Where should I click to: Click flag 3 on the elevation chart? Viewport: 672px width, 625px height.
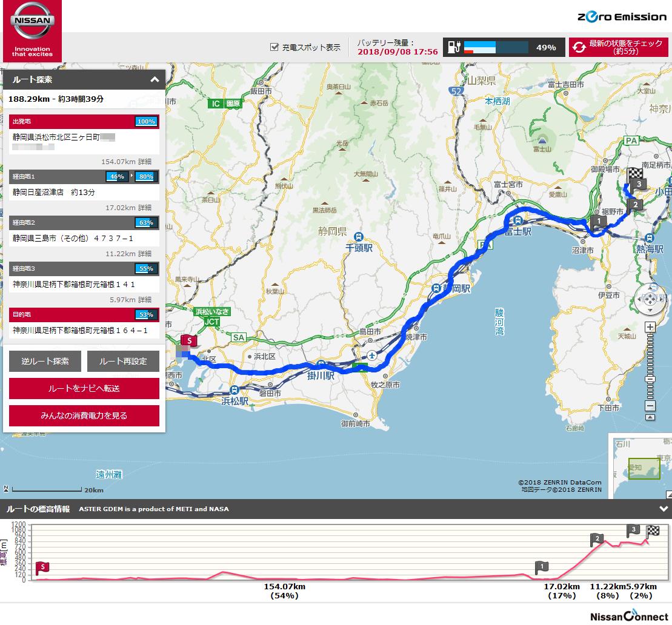tap(633, 531)
